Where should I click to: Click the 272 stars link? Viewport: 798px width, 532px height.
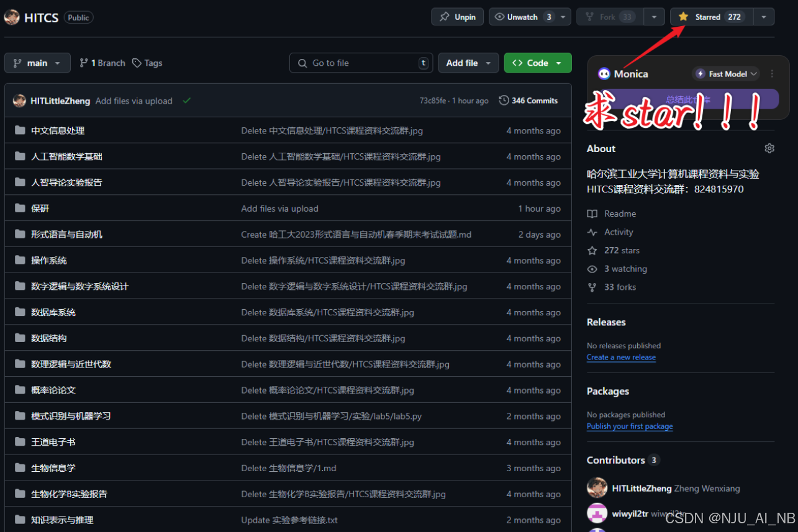(613, 250)
